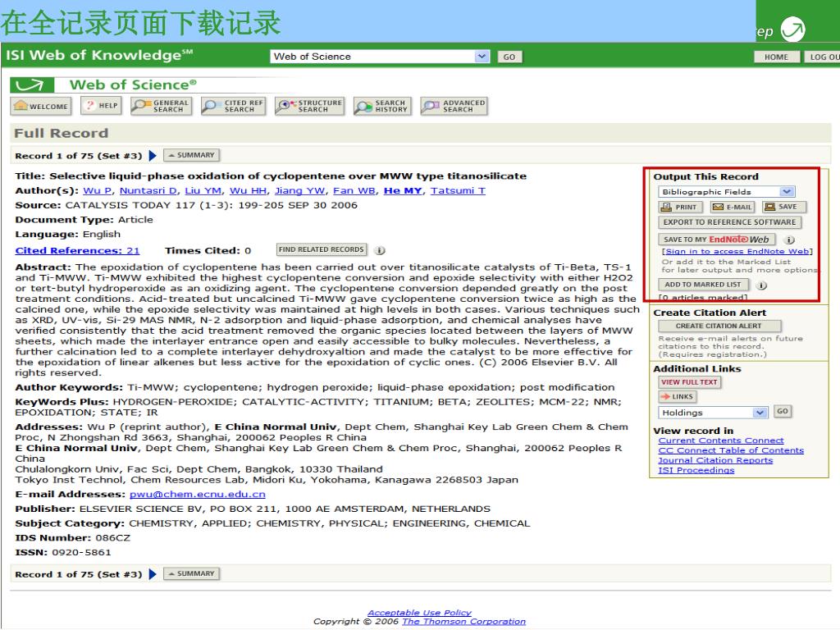
Task: Open Search History
Action: click(x=381, y=106)
